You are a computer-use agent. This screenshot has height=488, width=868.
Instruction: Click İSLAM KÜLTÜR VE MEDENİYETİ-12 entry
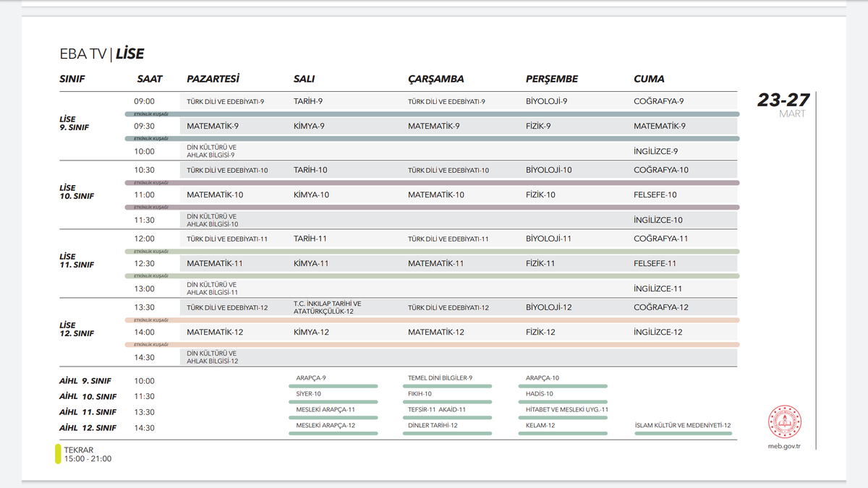(x=682, y=426)
